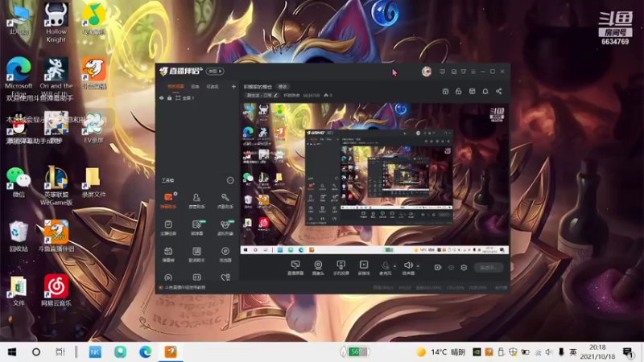Edit the live category via the pencil icon
The image size is (644, 362).
(x=275, y=95)
